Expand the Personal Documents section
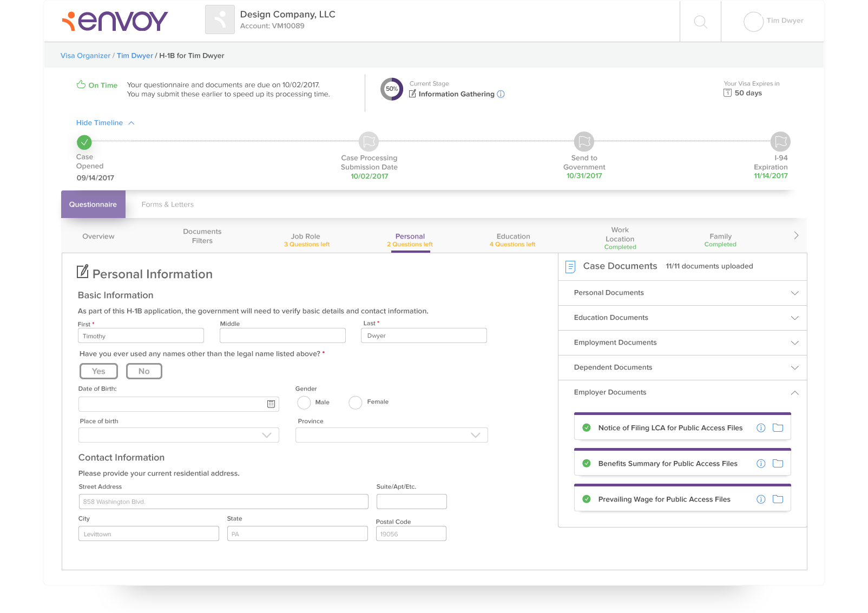The width and height of the screenshot is (868, 613). coord(682,293)
